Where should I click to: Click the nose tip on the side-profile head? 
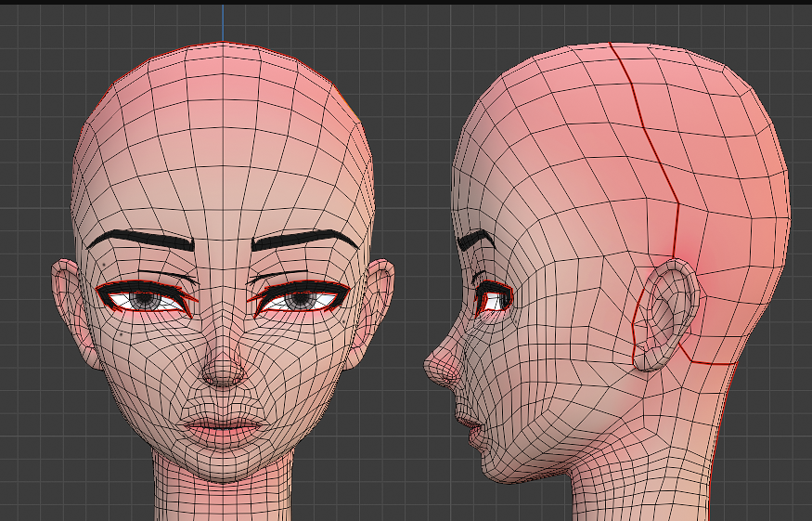[435, 364]
